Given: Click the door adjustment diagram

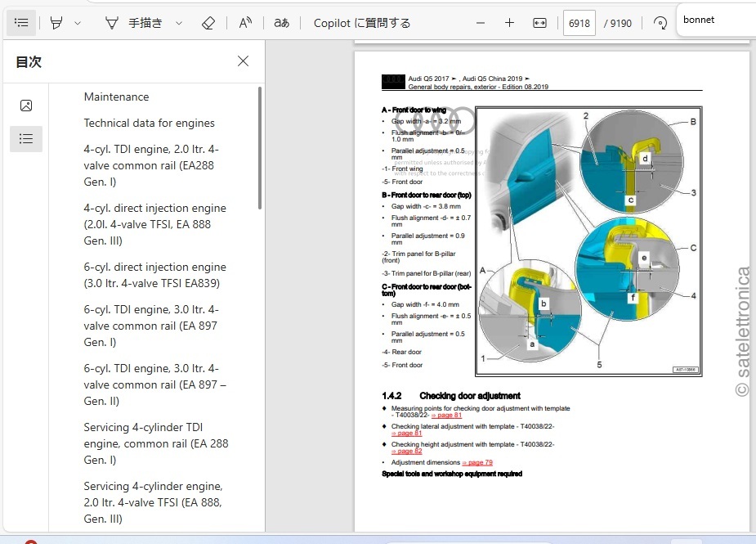Looking at the screenshot, I should coord(588,241).
